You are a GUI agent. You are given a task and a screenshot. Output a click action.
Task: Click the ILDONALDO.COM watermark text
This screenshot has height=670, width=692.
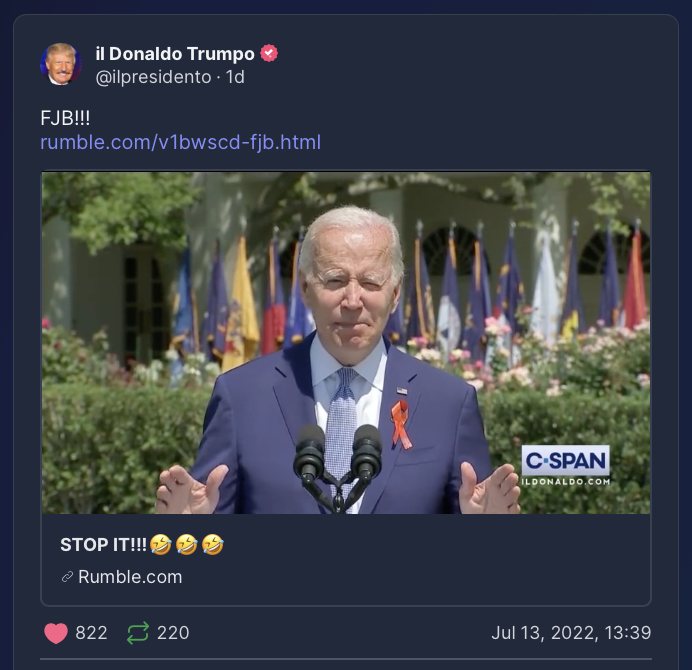pos(566,482)
